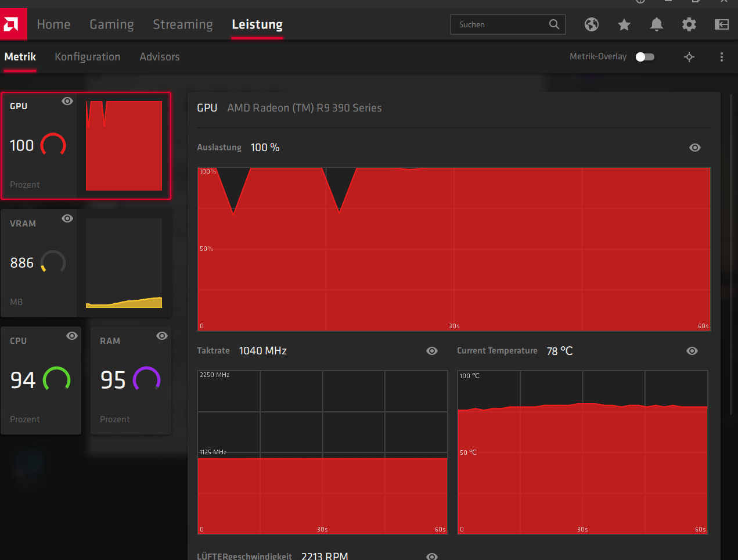Click the purple RAM usage gauge

coord(147,380)
